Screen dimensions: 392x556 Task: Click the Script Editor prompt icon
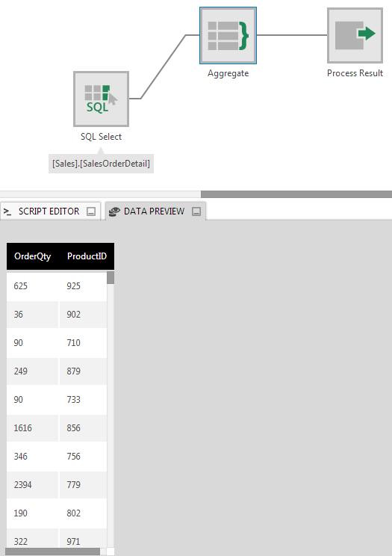pos(7,211)
